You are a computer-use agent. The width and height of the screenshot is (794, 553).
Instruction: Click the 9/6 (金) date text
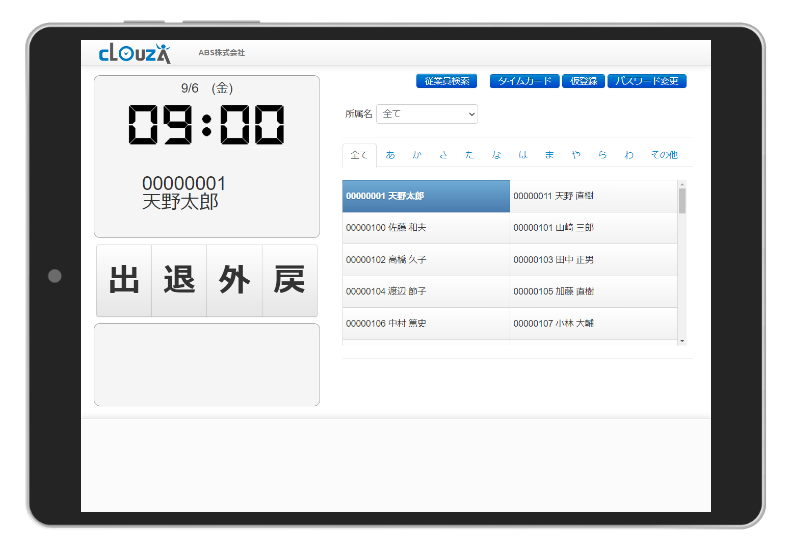pos(207,88)
